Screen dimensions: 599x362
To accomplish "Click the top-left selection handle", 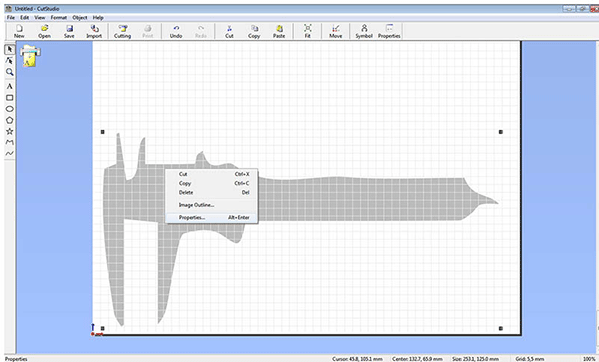I will (102, 132).
